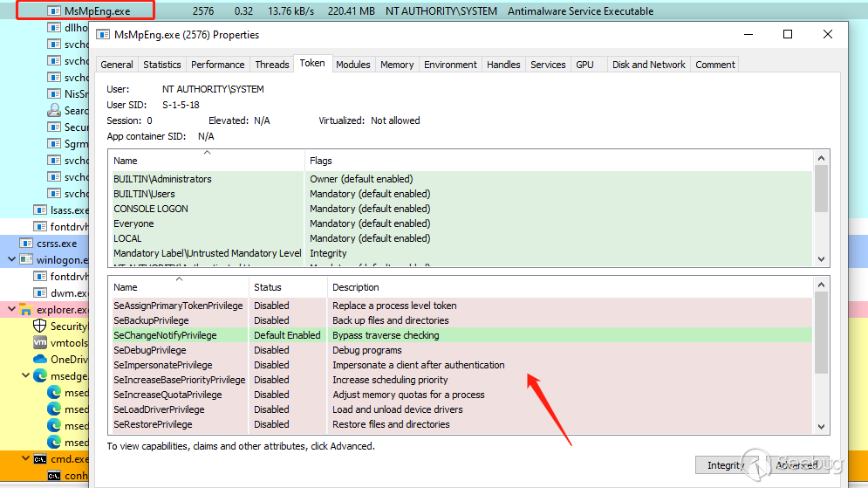868x488 pixels.
Task: Click the Properties dialog title bar icon
Action: pos(103,35)
